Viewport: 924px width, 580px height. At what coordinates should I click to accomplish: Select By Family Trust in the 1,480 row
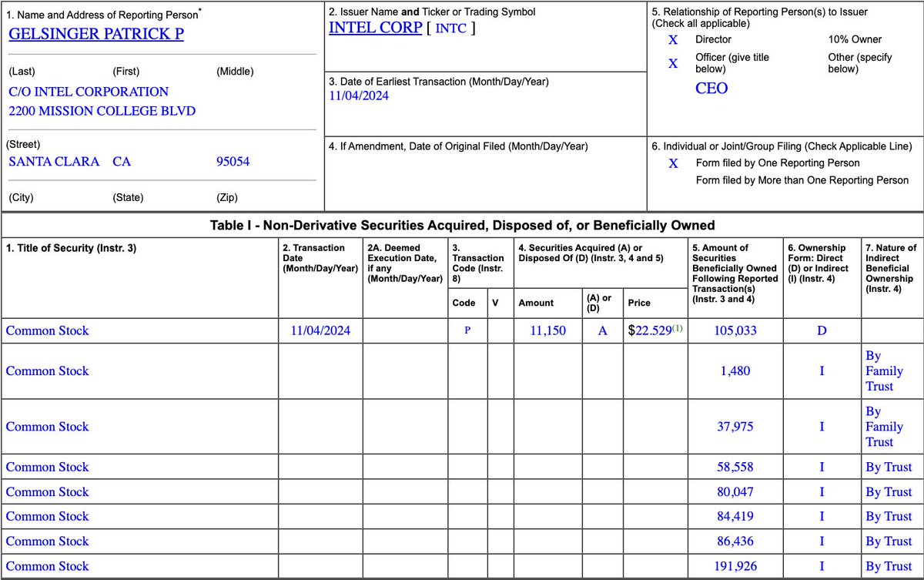(885, 370)
